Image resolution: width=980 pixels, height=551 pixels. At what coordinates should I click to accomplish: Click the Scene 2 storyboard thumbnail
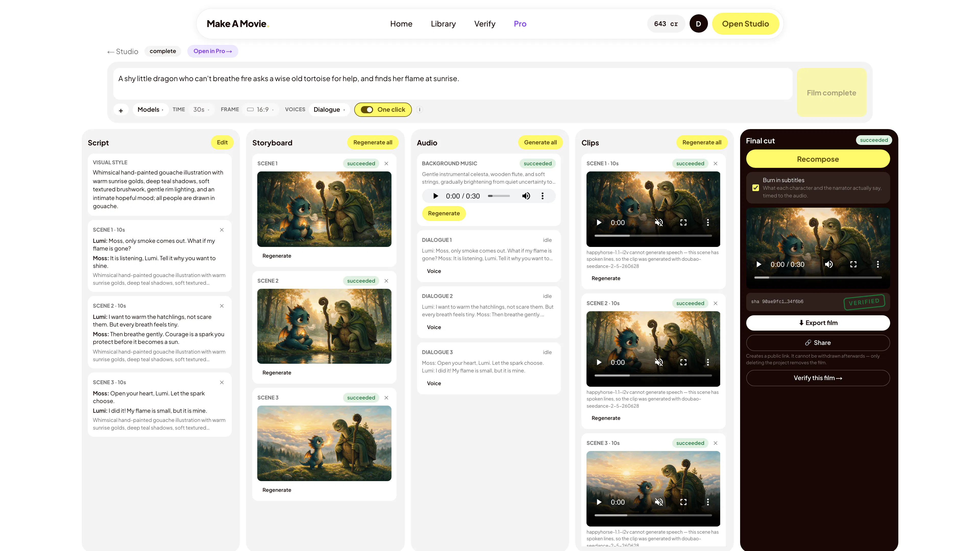(x=324, y=327)
